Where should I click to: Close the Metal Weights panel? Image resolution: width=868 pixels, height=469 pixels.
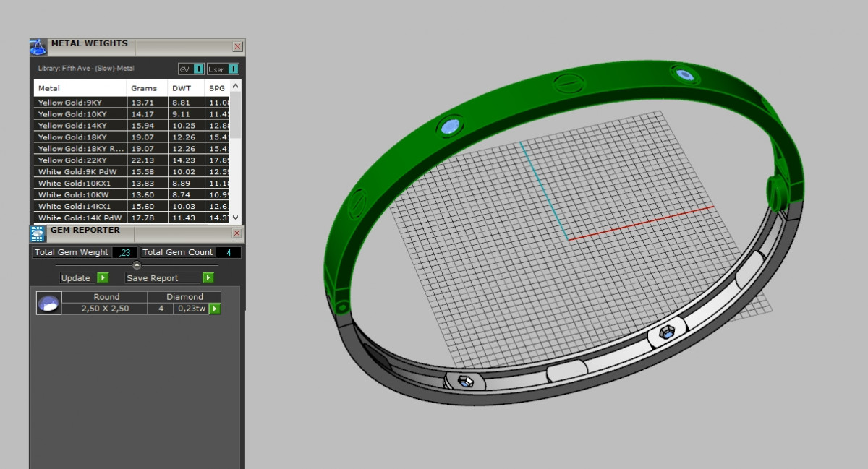[x=237, y=47]
